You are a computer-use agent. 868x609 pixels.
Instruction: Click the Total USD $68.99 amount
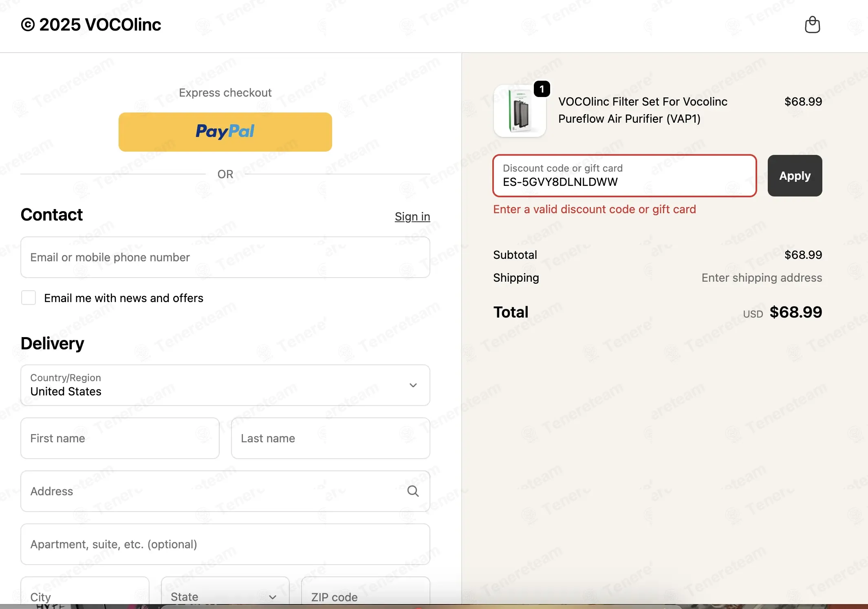pyautogui.click(x=795, y=312)
